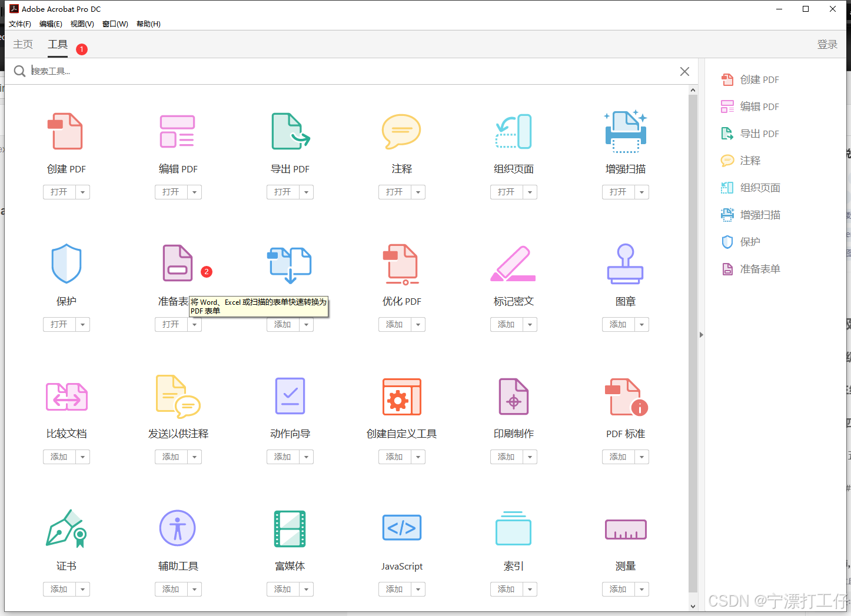Click 添加 button under 证书
The height and width of the screenshot is (616, 851).
tap(59, 589)
